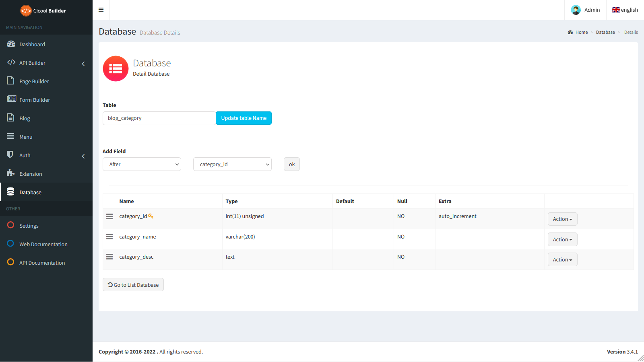Click the Database breadcrumb link
Viewport: 644px width, 362px height.
tap(605, 32)
